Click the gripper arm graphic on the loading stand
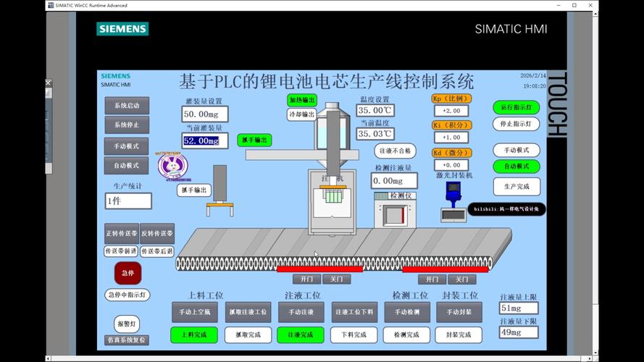This screenshot has height=362, width=644. tap(219, 190)
